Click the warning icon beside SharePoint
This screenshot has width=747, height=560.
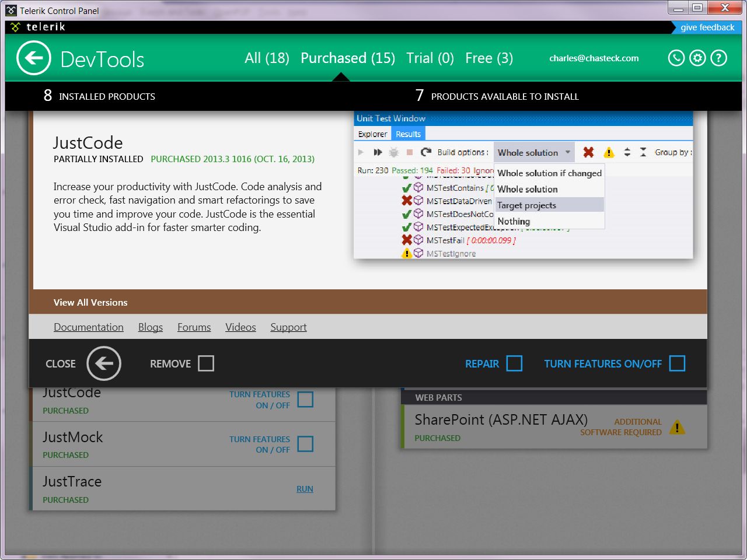tap(677, 428)
